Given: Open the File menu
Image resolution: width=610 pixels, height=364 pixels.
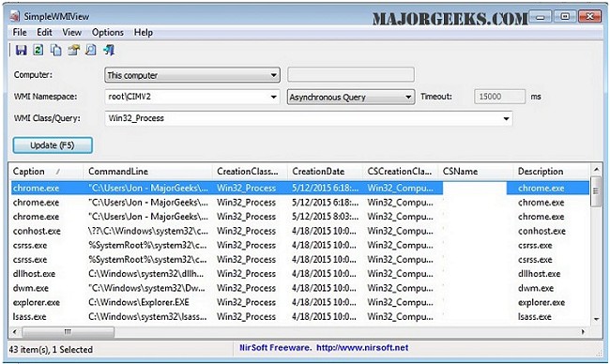Looking at the screenshot, I should [20, 32].
